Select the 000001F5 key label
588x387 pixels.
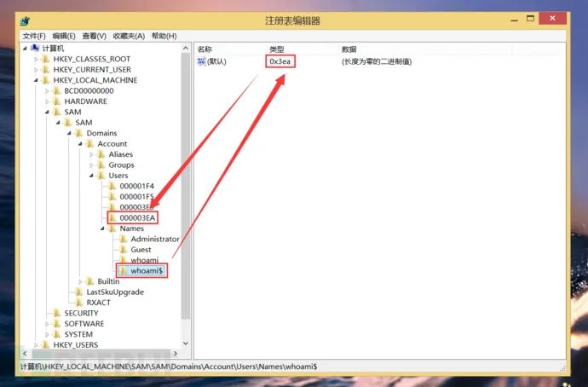[x=137, y=197]
